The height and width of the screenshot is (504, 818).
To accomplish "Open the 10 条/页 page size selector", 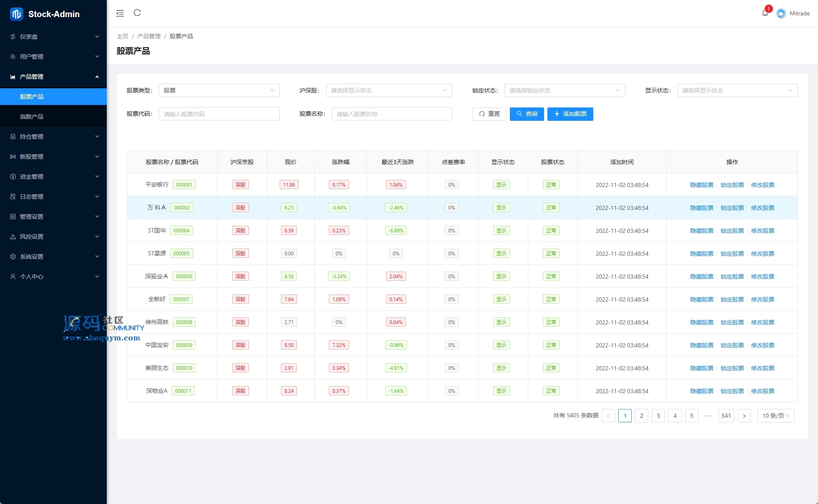I will pyautogui.click(x=775, y=416).
